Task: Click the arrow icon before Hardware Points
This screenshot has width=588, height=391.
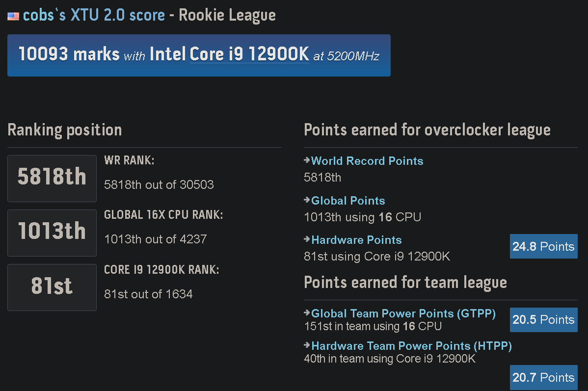Action: [x=307, y=239]
